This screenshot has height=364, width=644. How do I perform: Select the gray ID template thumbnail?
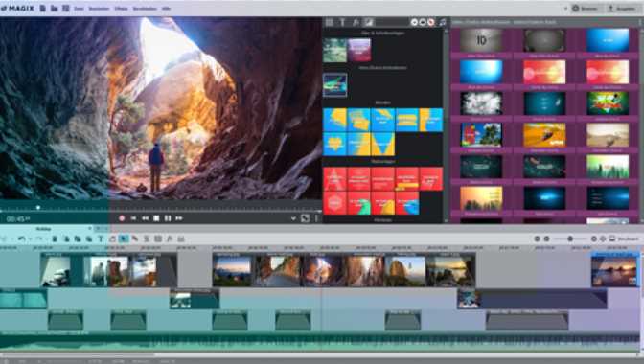481,40
